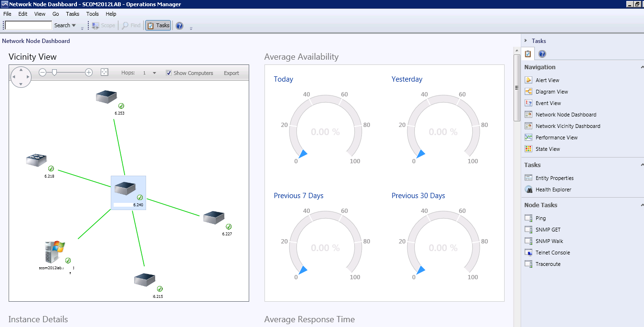Open the View menu

pyautogui.click(x=40, y=14)
